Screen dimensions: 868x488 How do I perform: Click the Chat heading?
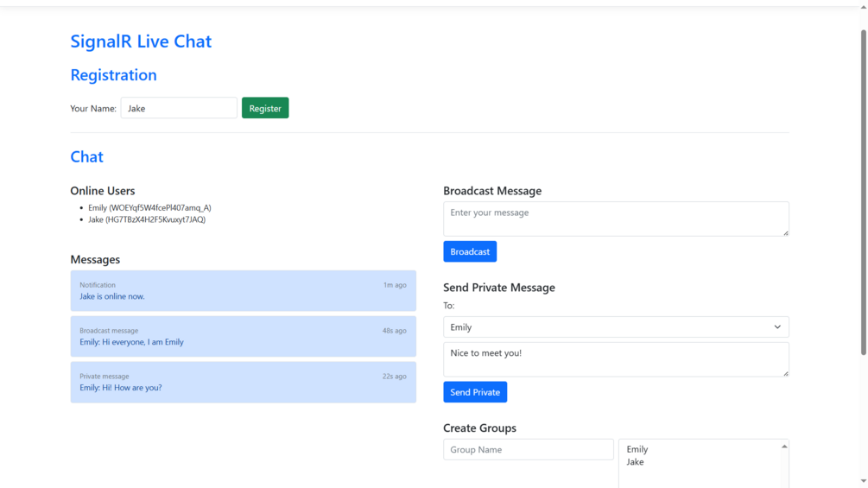[x=87, y=156]
